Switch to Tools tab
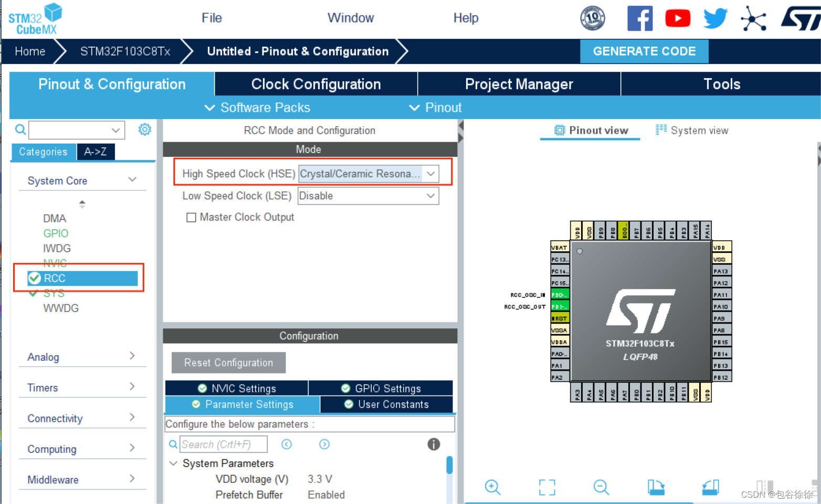 (721, 84)
